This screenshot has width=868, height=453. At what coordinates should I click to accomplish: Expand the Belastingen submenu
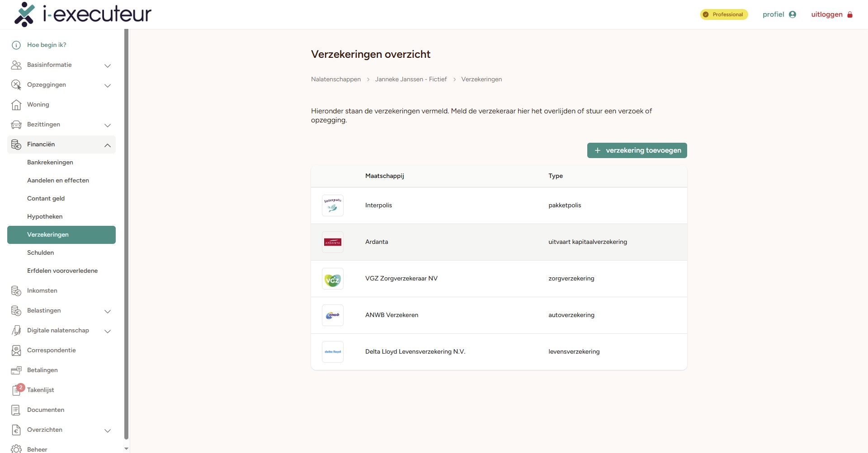(x=107, y=311)
